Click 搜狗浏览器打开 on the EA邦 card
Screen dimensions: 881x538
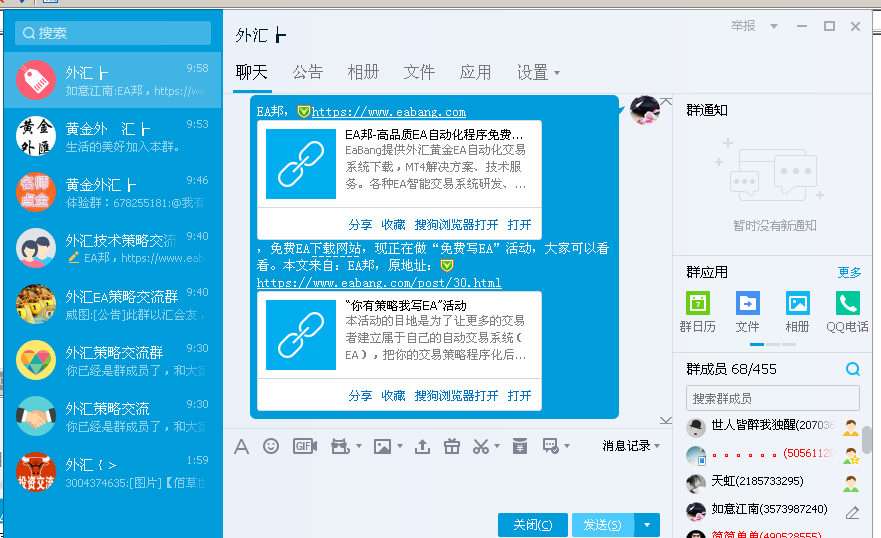(x=456, y=225)
